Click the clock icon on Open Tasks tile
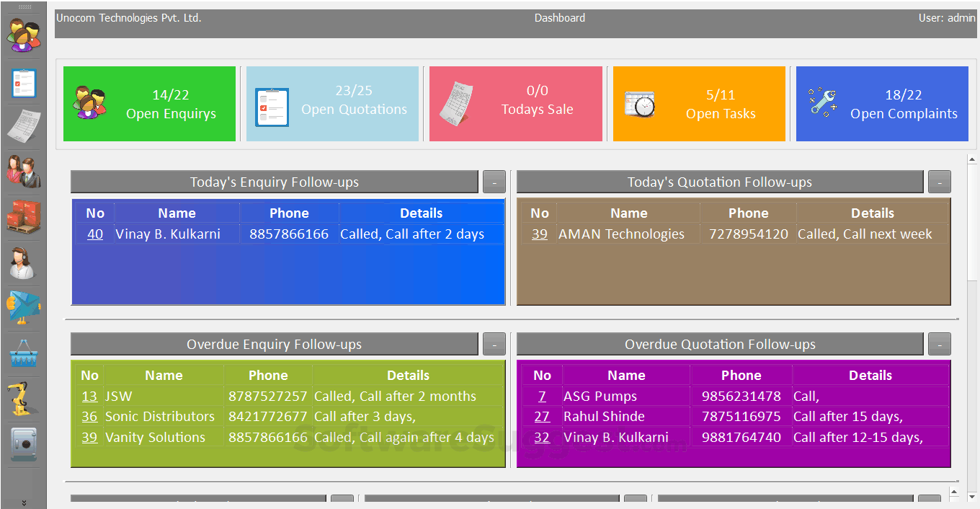Image resolution: width=980 pixels, height=509 pixels. point(638,103)
